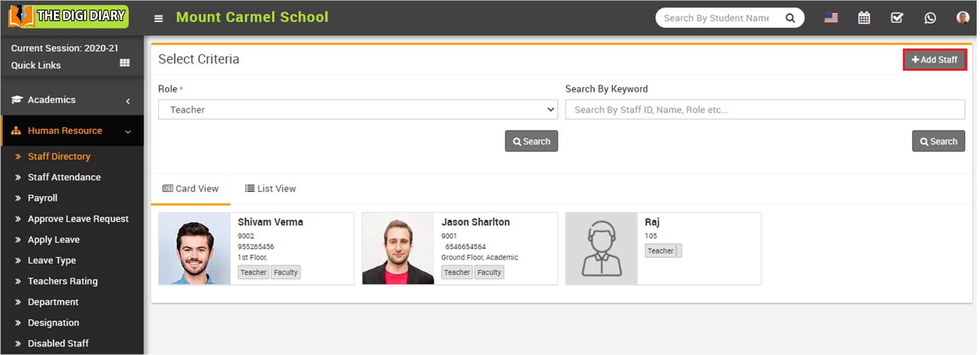Image resolution: width=980 pixels, height=355 pixels.
Task: Click the Search By Keyword field
Action: click(765, 110)
